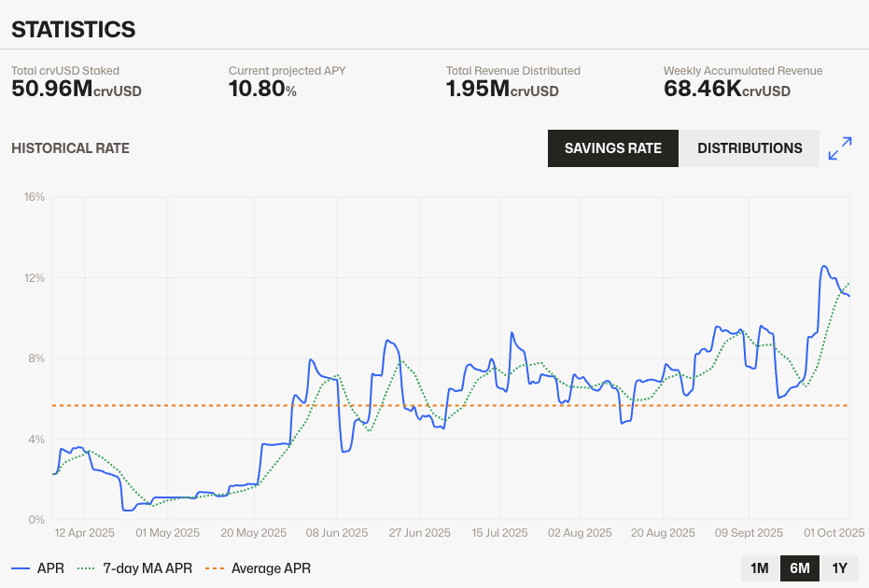Choose the 1Y time range

coord(839,568)
